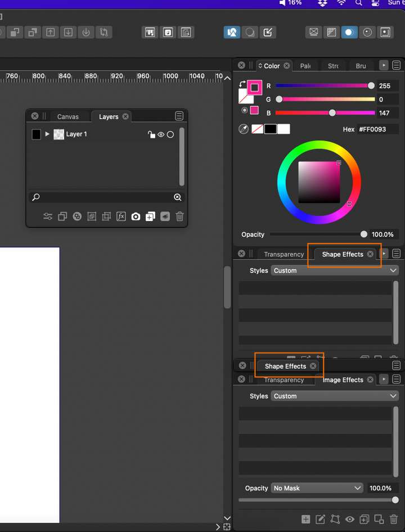This screenshot has height=532, width=405.
Task: Click the swap fill and stroke arrow icon
Action: (x=242, y=84)
